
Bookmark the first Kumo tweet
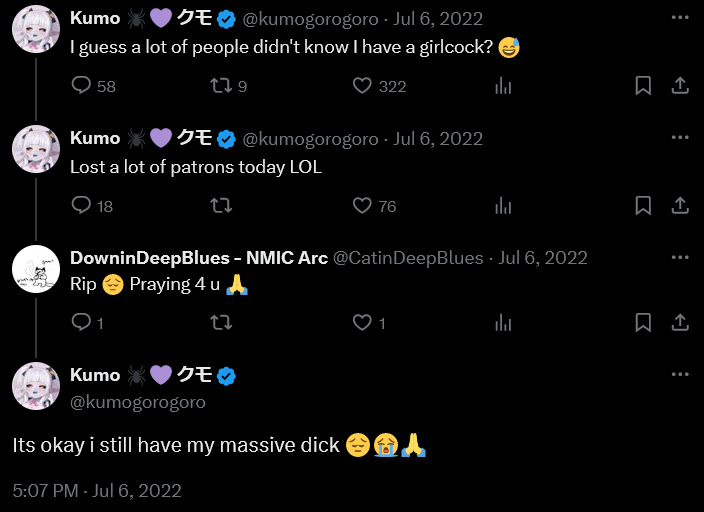[643, 85]
